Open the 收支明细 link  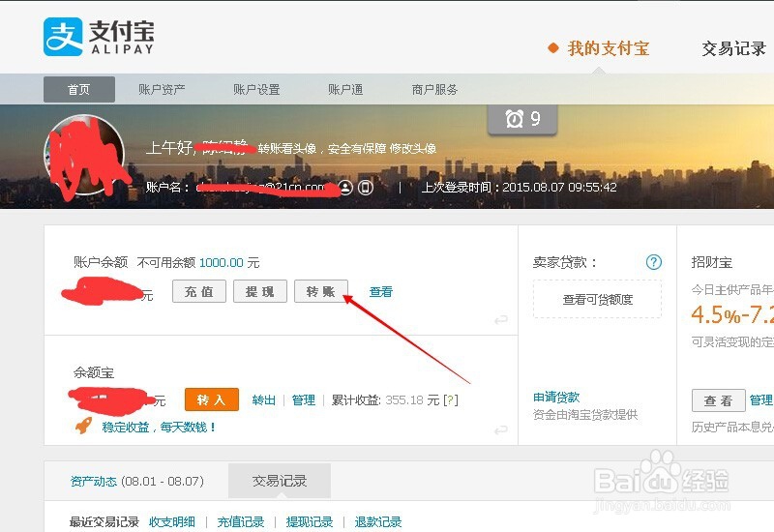[x=172, y=521]
